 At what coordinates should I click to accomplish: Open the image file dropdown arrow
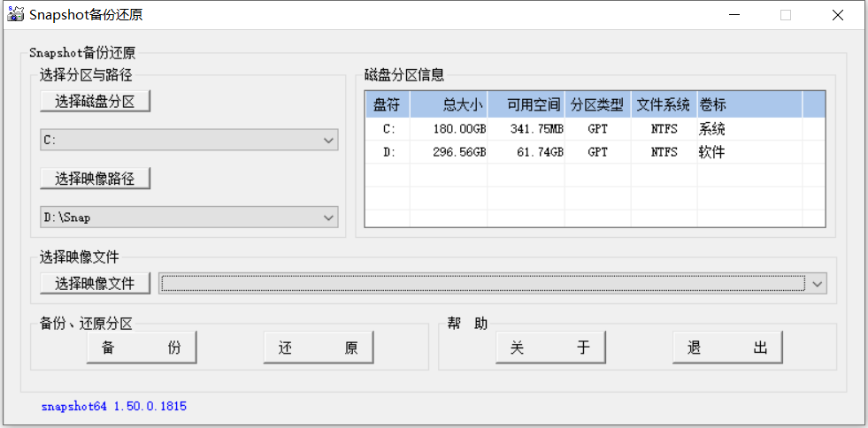point(817,284)
